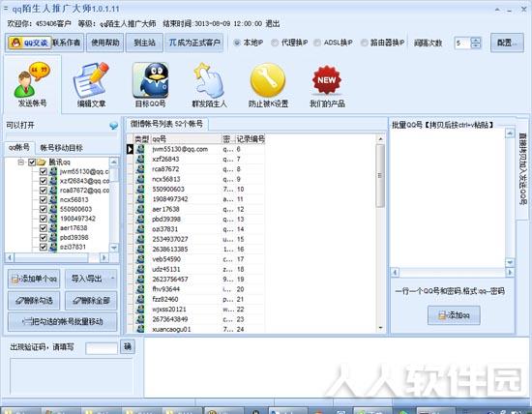This screenshot has width=532, height=414.
Task: Select the 微博帐号列表 52个帐号 tab
Action: (166, 124)
